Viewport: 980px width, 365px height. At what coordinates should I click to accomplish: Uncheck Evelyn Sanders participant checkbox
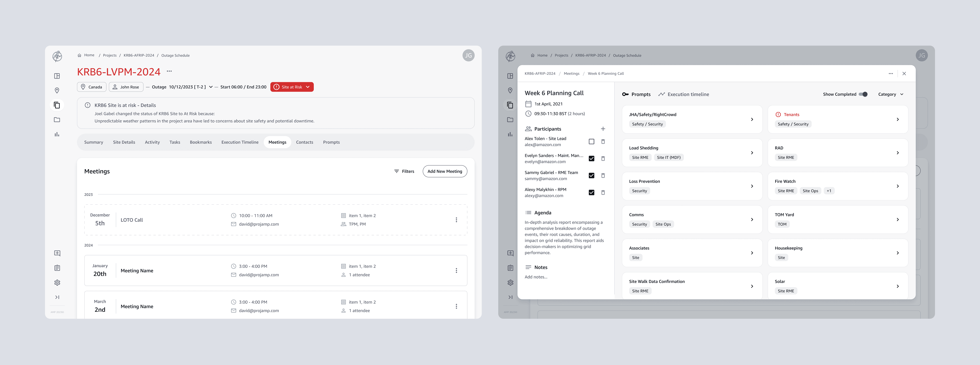(591, 159)
